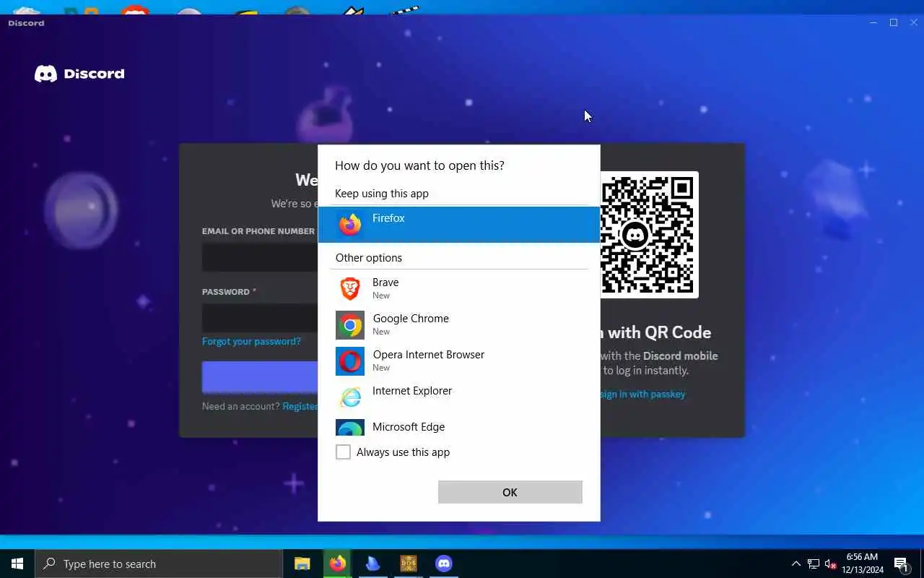Image resolution: width=924 pixels, height=578 pixels.
Task: Click 'How do you want to open this?' title
Action: [x=419, y=165]
